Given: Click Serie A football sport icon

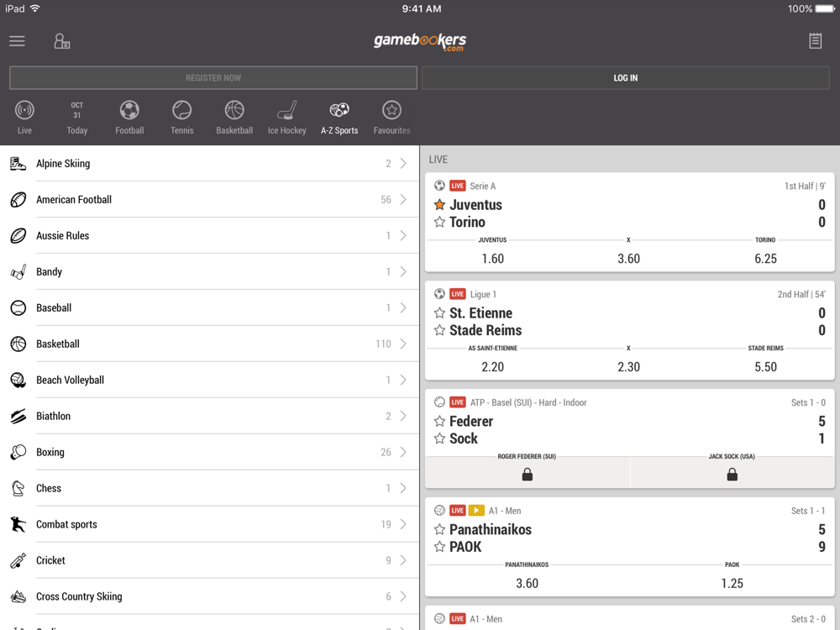Looking at the screenshot, I should (439, 186).
